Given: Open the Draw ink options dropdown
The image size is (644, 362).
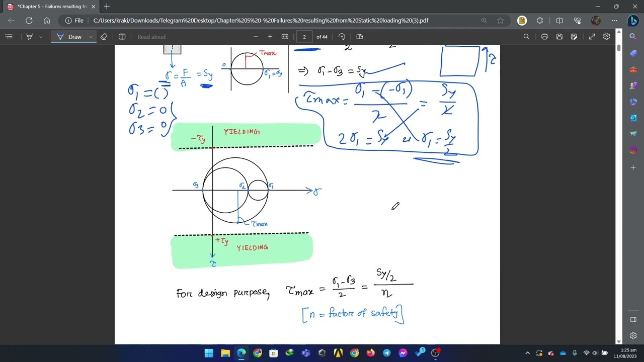Looking at the screenshot, I should coord(91,37).
